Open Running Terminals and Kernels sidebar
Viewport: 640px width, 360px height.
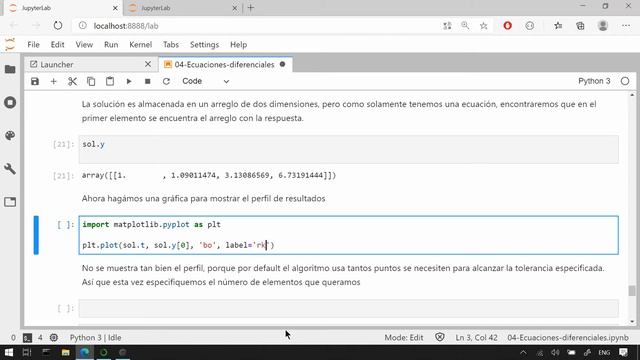tap(10, 102)
